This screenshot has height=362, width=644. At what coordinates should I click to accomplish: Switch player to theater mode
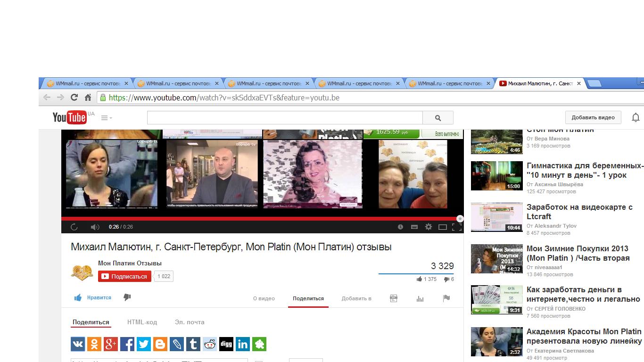442,227
